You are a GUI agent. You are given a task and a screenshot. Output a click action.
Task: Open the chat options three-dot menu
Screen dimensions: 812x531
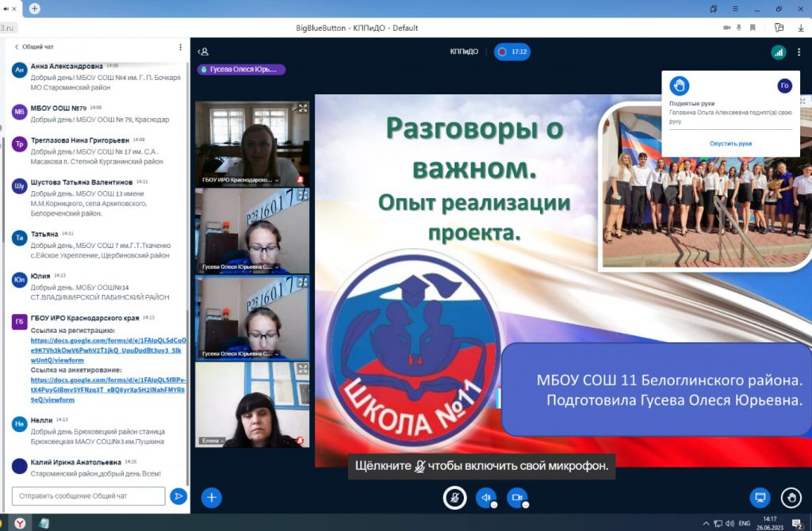180,48
